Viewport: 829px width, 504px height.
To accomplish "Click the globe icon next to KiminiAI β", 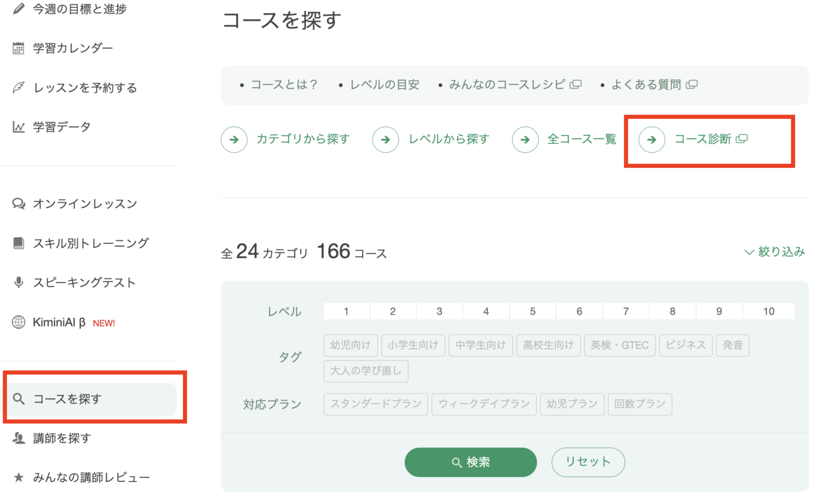I will pos(19,322).
